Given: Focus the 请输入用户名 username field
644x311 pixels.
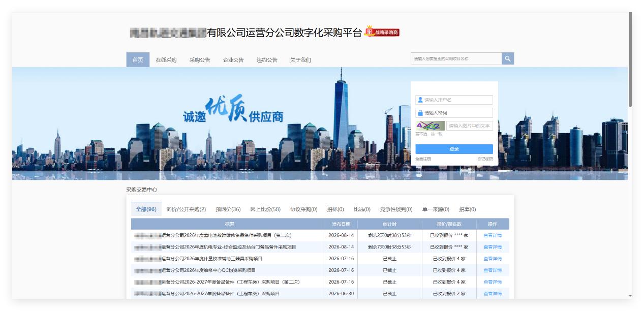Looking at the screenshot, I should point(454,100).
